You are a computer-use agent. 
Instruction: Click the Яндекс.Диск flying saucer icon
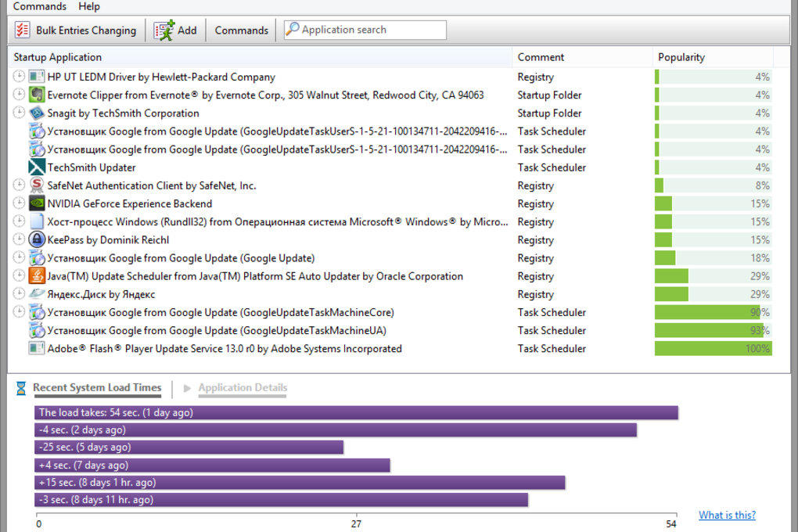point(37,294)
